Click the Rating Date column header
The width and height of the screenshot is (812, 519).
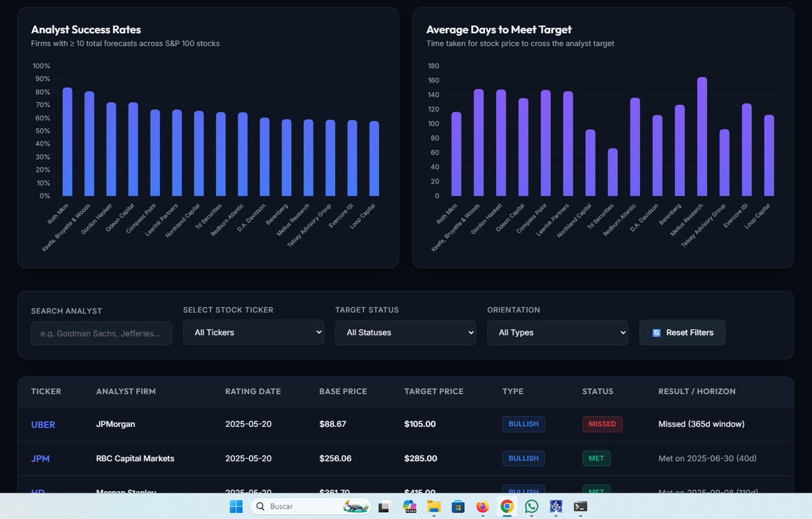pos(253,391)
